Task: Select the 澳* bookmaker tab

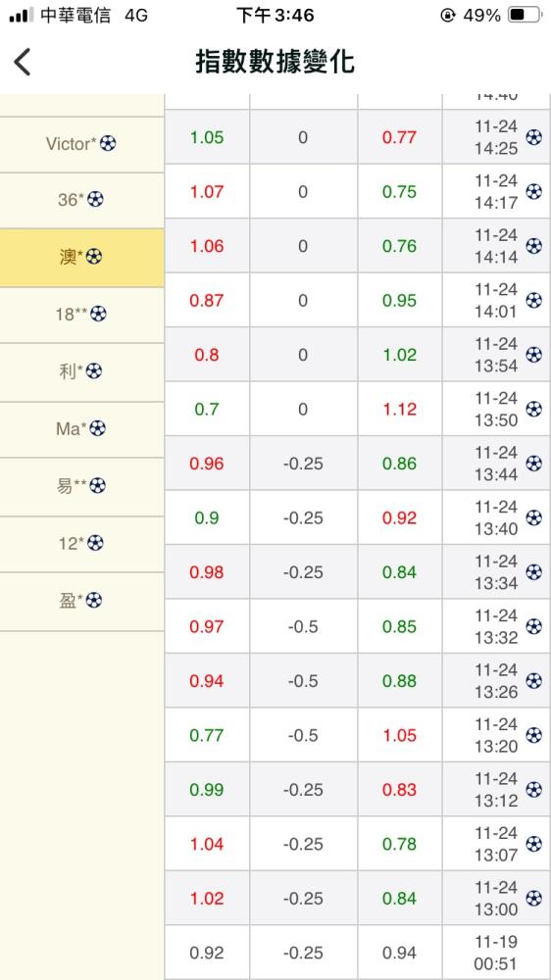Action: point(82,258)
